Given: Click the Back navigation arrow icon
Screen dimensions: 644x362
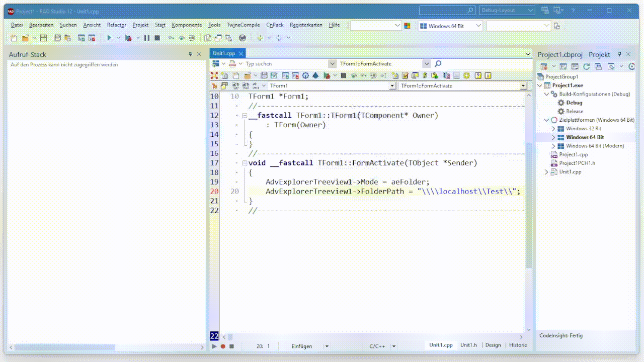Looking at the screenshot, I should pos(260,38).
